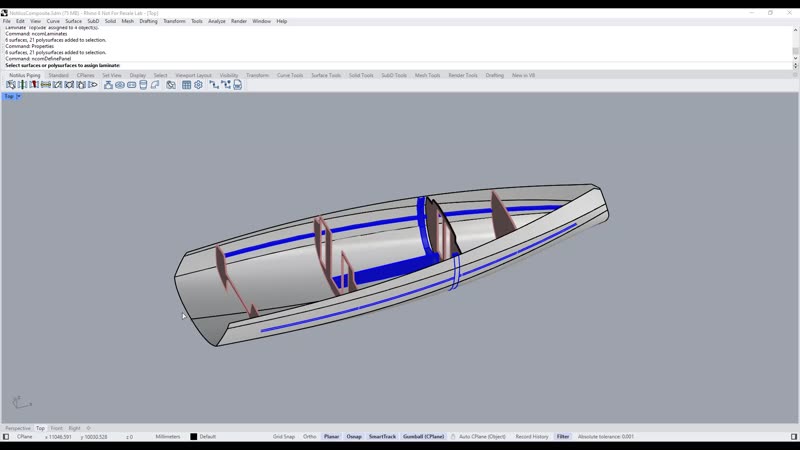This screenshot has width=800, height=450.
Task: Click the icon left of the table grid
Action: coord(171,85)
